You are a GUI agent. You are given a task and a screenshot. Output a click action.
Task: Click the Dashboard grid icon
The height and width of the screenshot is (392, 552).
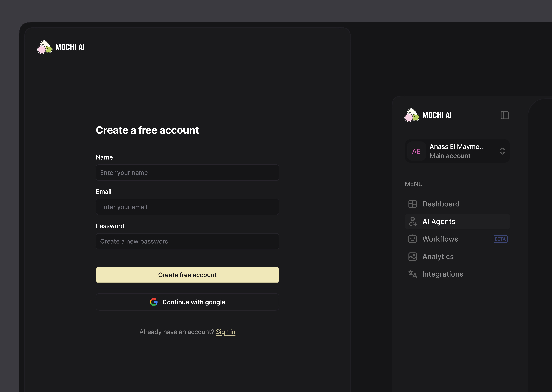(x=412, y=204)
